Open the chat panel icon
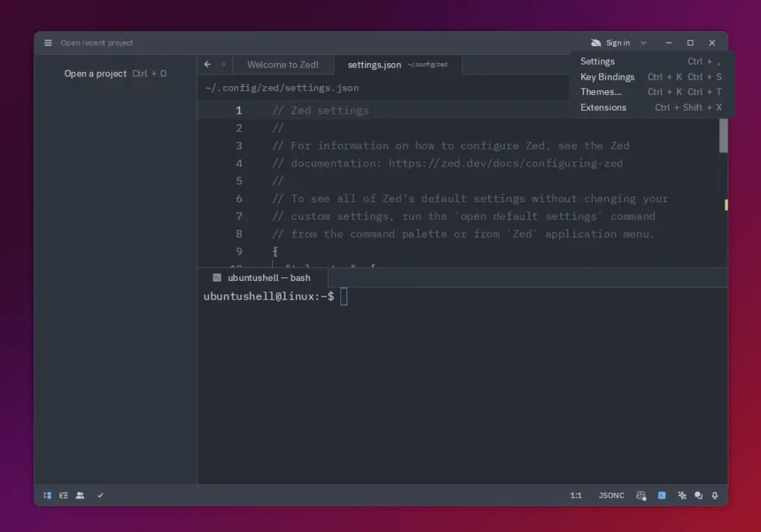The width and height of the screenshot is (761, 532). pyautogui.click(x=698, y=496)
